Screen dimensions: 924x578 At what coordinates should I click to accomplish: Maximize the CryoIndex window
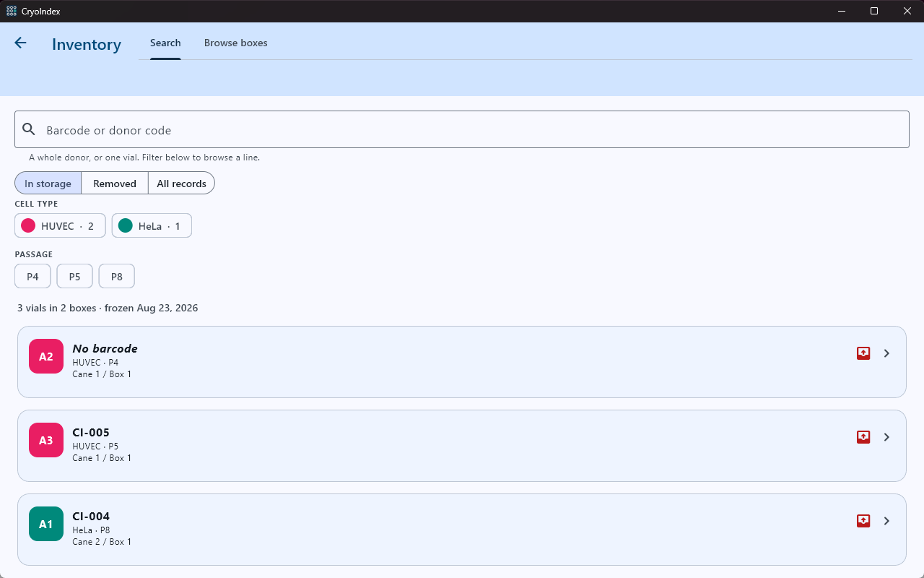click(874, 11)
